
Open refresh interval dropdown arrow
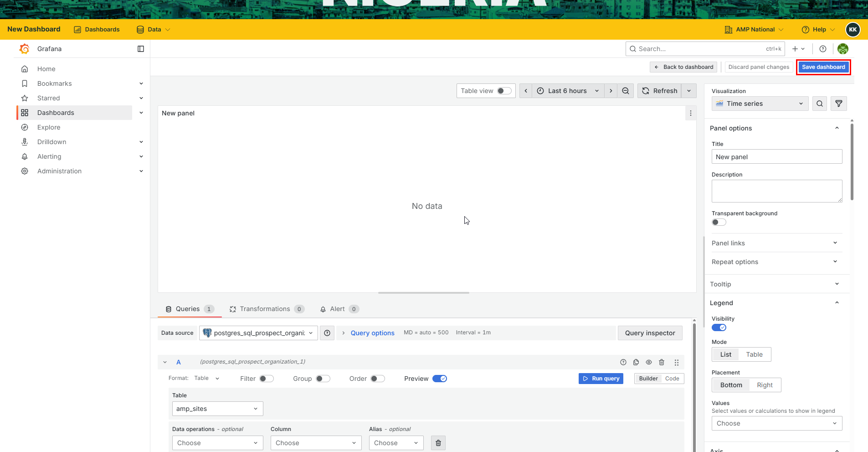[x=689, y=91]
